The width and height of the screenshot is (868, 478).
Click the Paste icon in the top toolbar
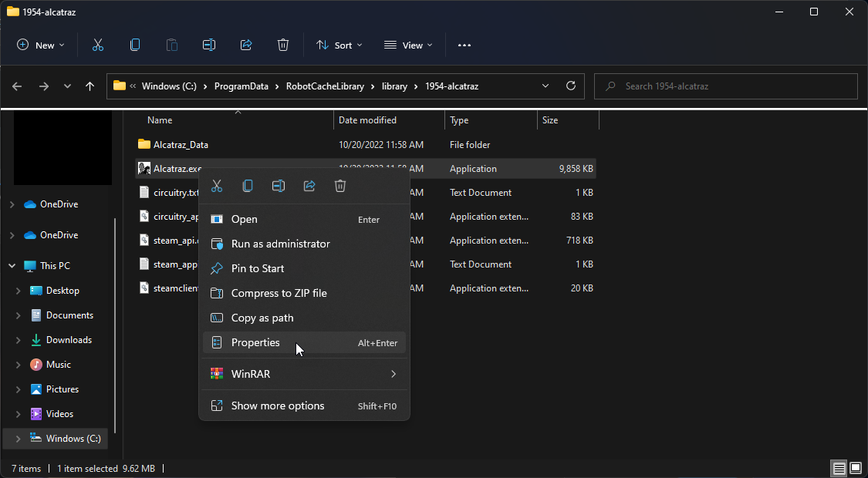pyautogui.click(x=171, y=45)
